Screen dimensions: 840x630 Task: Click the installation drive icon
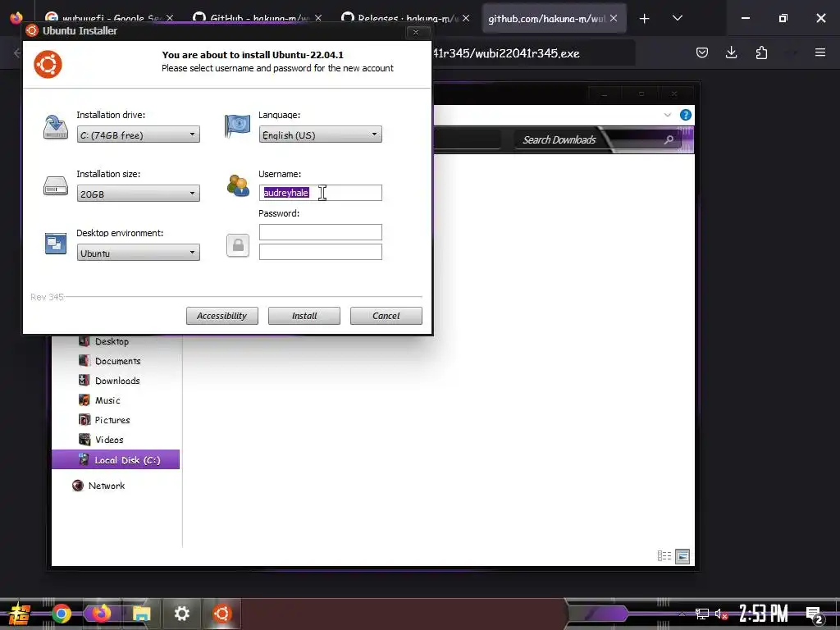[x=56, y=127]
